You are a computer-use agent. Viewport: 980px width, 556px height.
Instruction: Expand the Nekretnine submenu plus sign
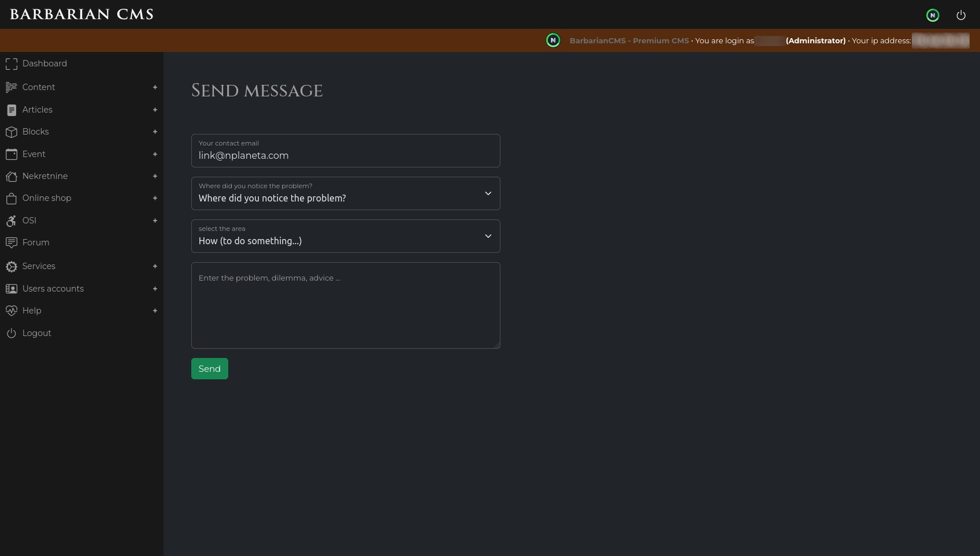[155, 176]
